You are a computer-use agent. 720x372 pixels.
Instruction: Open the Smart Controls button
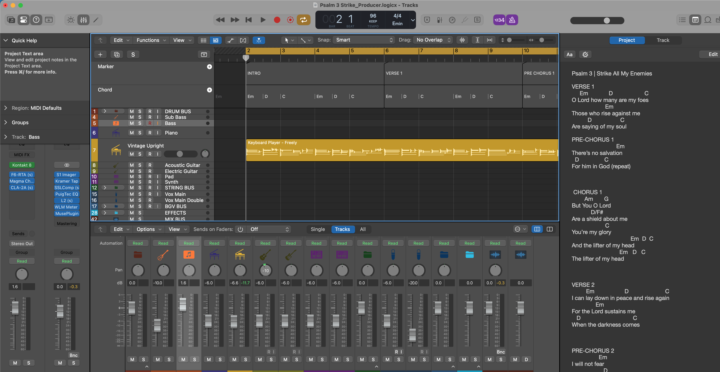click(x=70, y=20)
